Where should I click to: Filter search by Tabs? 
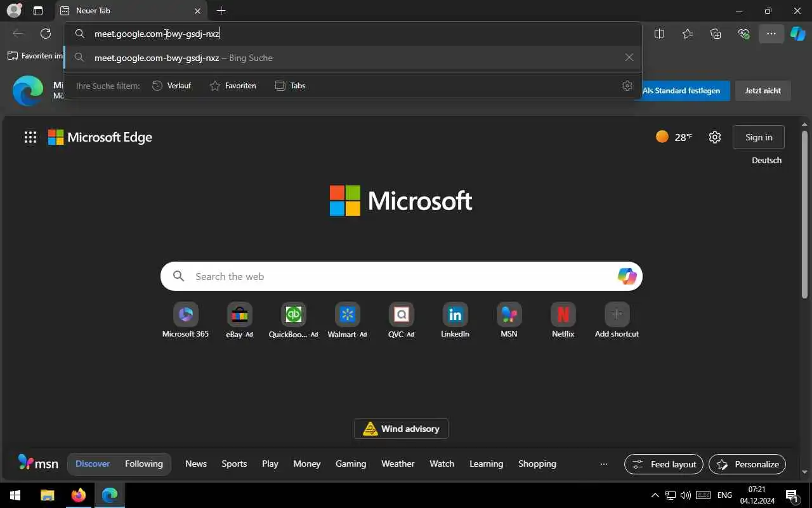tap(290, 86)
